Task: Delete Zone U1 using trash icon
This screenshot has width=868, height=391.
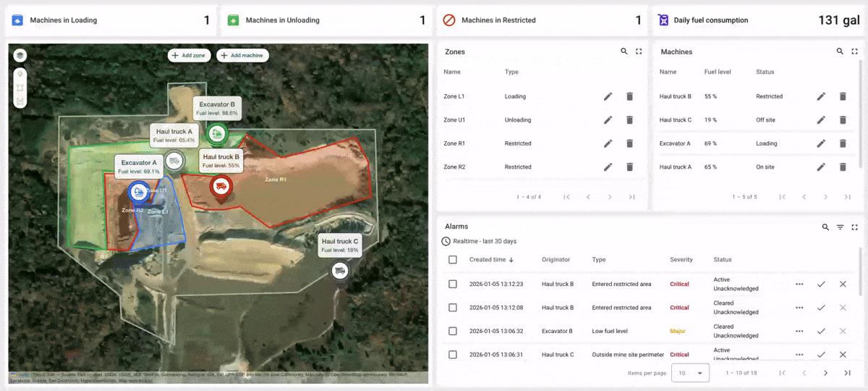Action: point(629,119)
